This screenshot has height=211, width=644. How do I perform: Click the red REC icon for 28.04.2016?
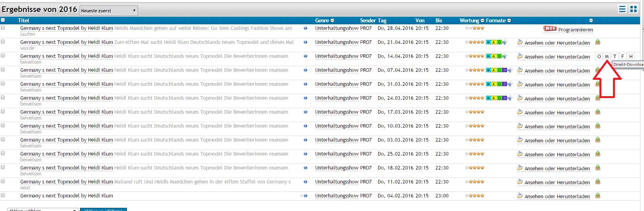tap(550, 29)
